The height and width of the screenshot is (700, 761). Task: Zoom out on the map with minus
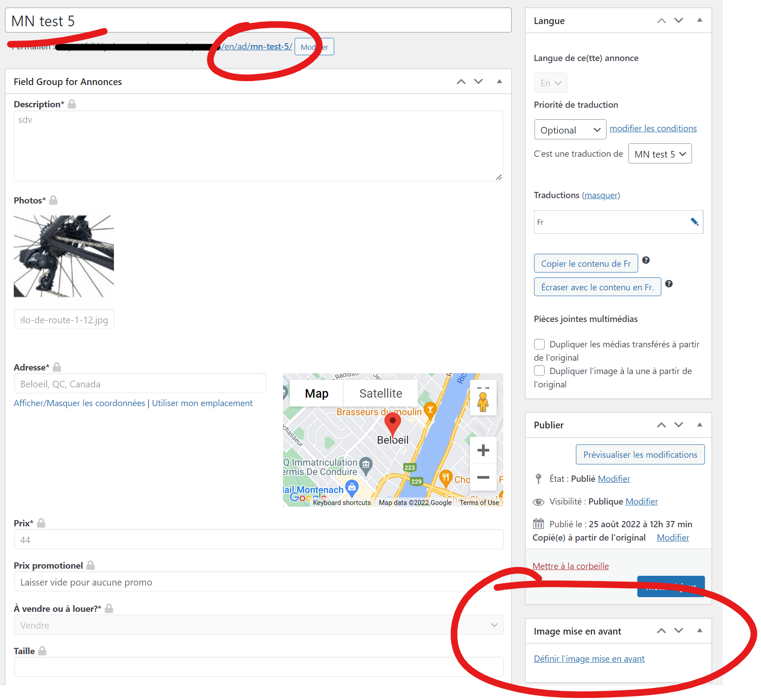(483, 477)
